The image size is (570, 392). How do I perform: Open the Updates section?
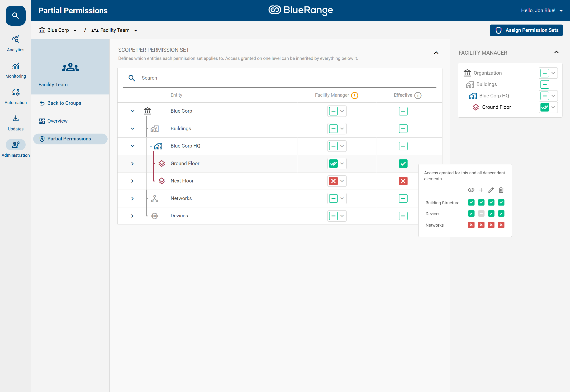tap(15, 123)
